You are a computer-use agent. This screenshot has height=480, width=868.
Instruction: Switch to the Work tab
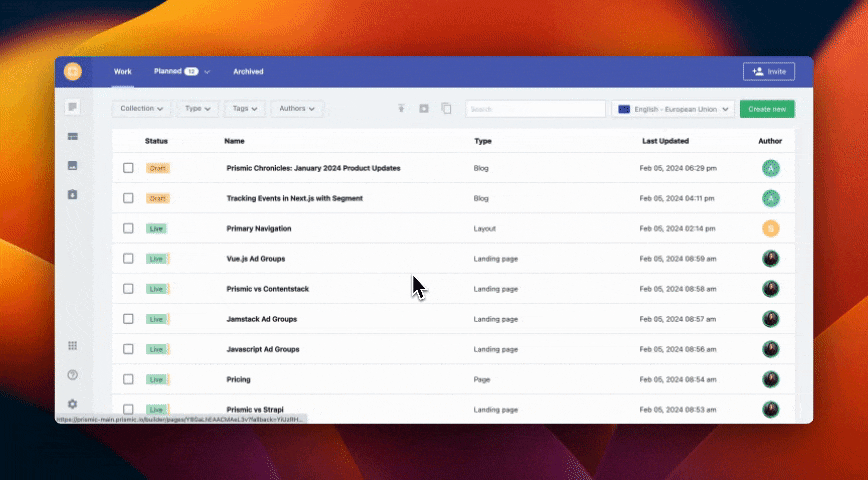click(123, 71)
